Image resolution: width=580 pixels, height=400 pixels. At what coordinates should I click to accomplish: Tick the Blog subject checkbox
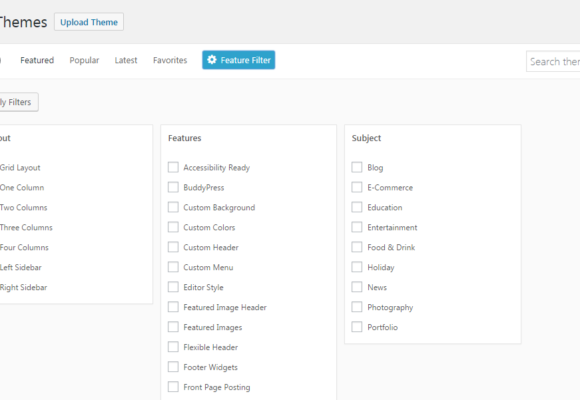pyautogui.click(x=357, y=167)
